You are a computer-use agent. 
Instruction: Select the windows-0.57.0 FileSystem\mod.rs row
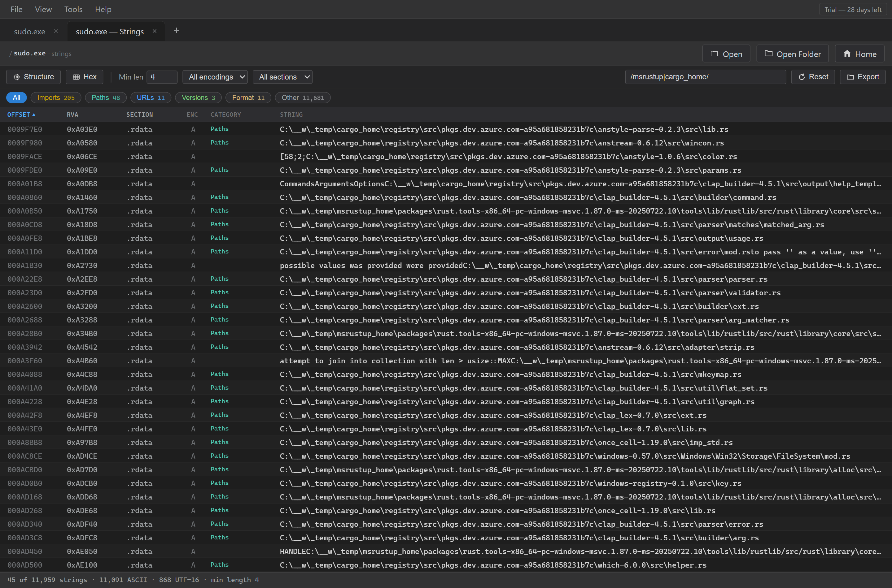click(446, 456)
